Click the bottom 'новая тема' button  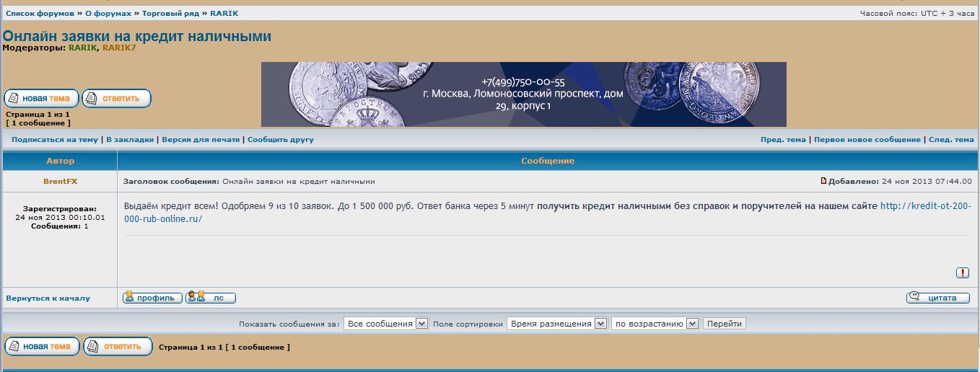(42, 347)
